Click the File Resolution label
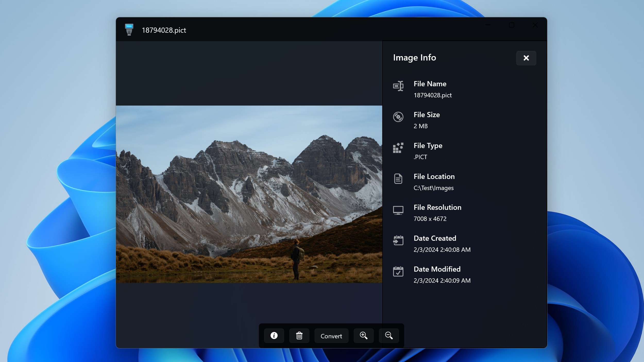This screenshot has width=644, height=362. [x=437, y=208]
